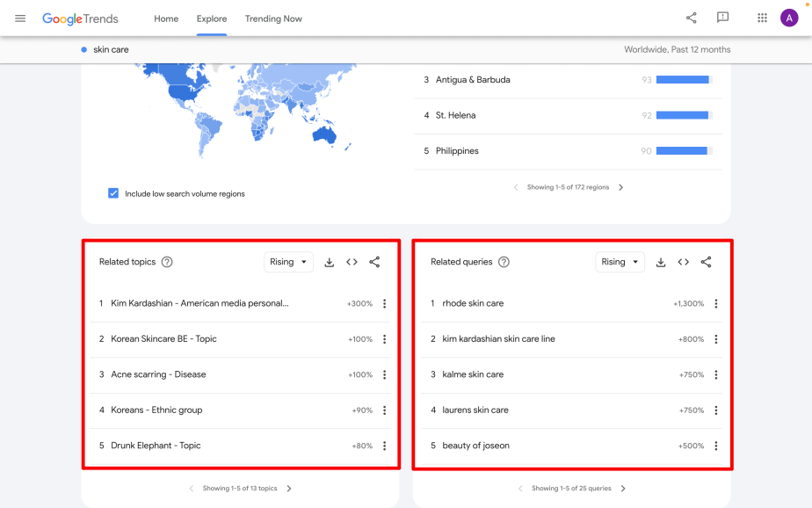Download Related topics CSV
The height and width of the screenshot is (508, 812).
coord(329,262)
